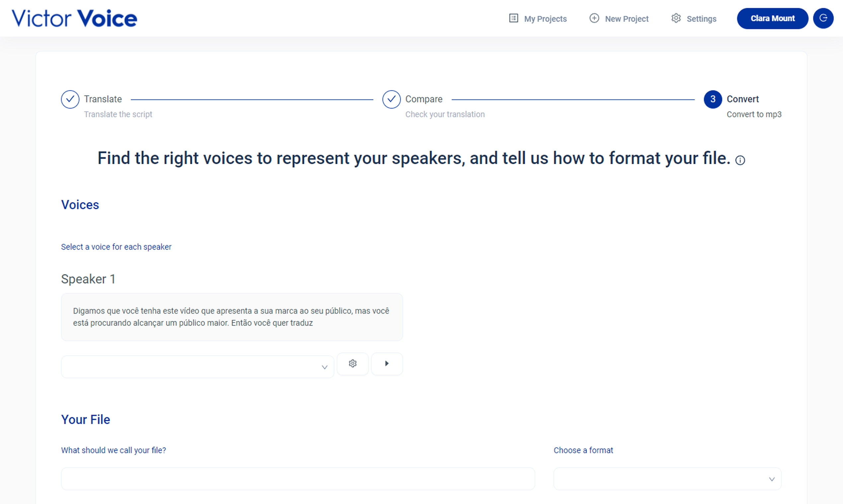The width and height of the screenshot is (843, 504).
Task: Open My Projects from the navigation
Action: 545,19
